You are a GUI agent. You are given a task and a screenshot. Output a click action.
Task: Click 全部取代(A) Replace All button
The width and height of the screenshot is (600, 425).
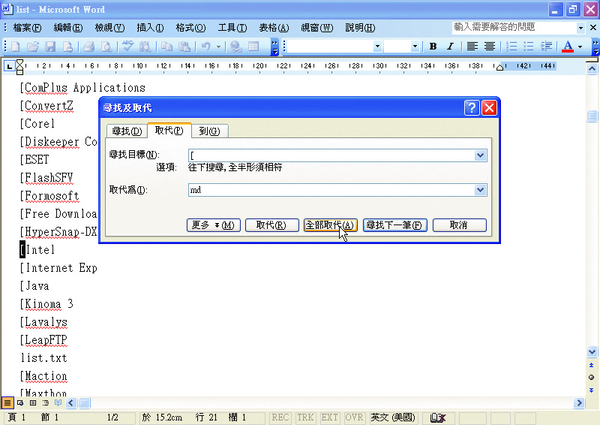pos(330,225)
